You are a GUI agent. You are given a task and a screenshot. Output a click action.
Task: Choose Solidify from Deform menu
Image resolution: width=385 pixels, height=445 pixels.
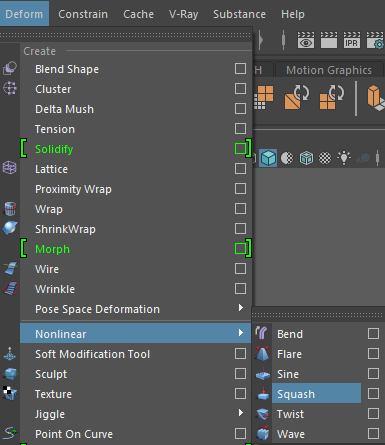click(54, 149)
